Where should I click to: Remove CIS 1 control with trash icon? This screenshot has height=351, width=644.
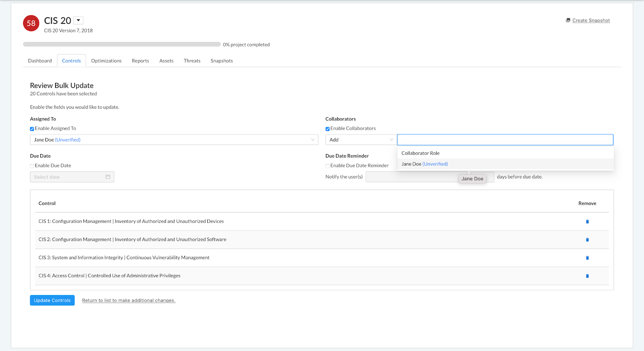pyautogui.click(x=587, y=222)
